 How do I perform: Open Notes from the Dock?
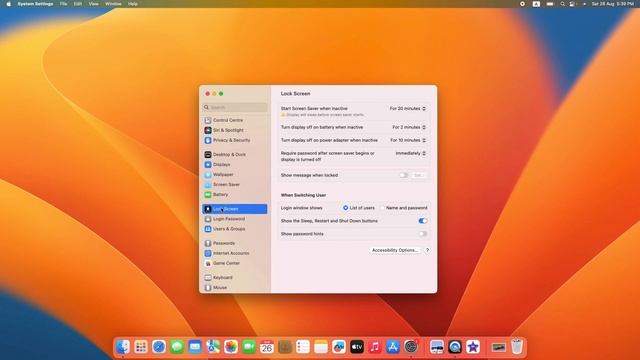point(321,347)
